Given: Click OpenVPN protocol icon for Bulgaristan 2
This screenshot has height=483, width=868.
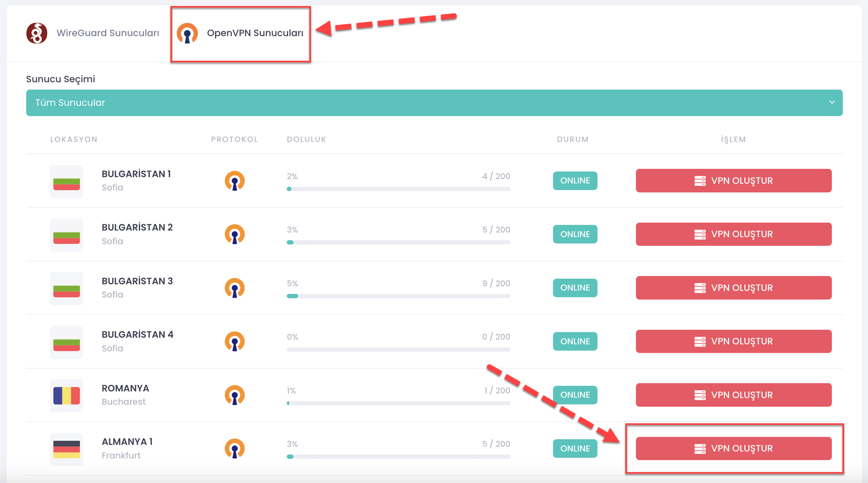Looking at the screenshot, I should tap(234, 234).
